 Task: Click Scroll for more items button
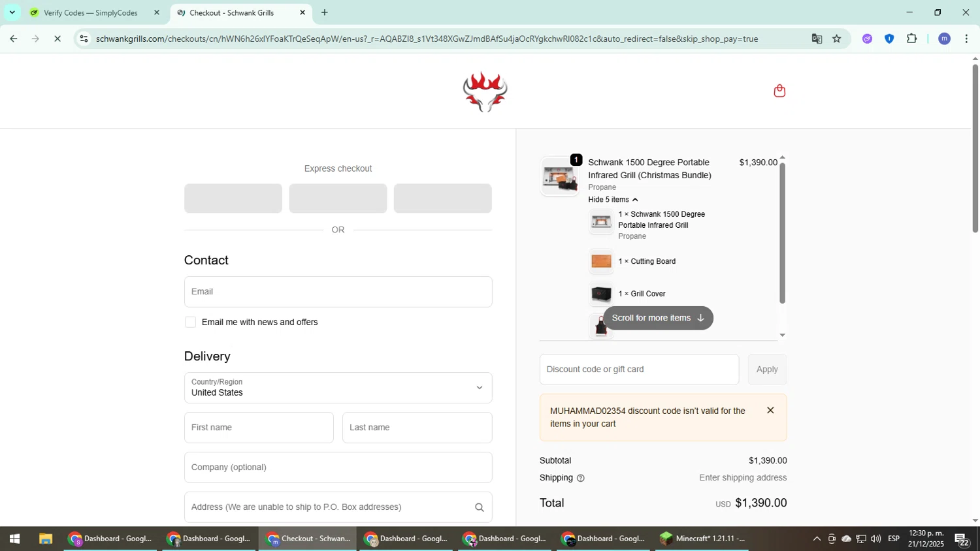click(658, 318)
